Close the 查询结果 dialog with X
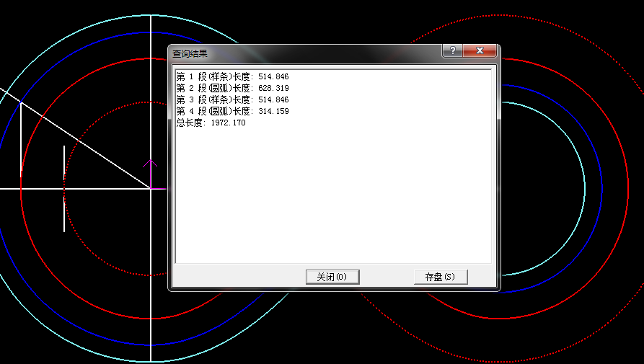 tap(480, 50)
